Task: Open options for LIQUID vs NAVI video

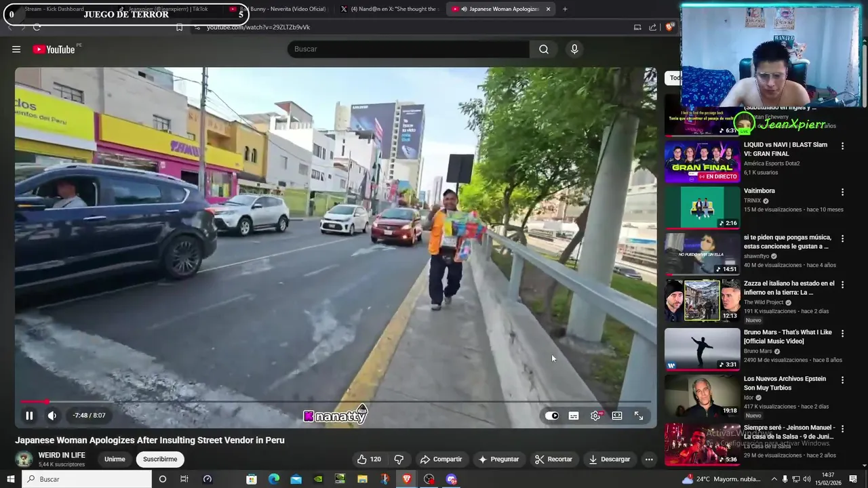Action: (x=843, y=146)
